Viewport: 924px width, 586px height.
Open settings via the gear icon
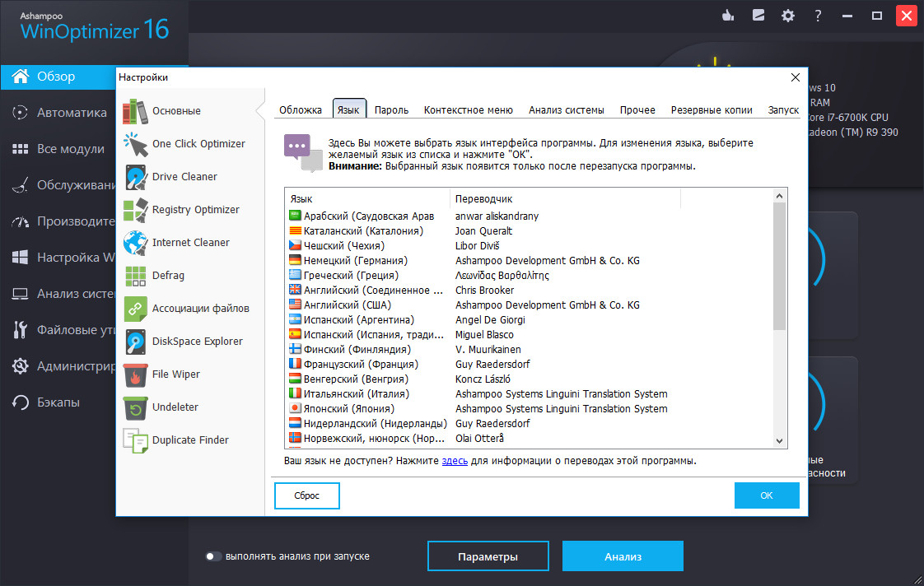tap(788, 16)
